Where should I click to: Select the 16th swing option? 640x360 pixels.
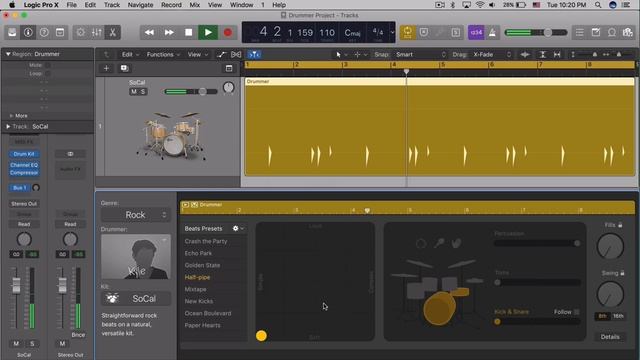click(x=618, y=316)
